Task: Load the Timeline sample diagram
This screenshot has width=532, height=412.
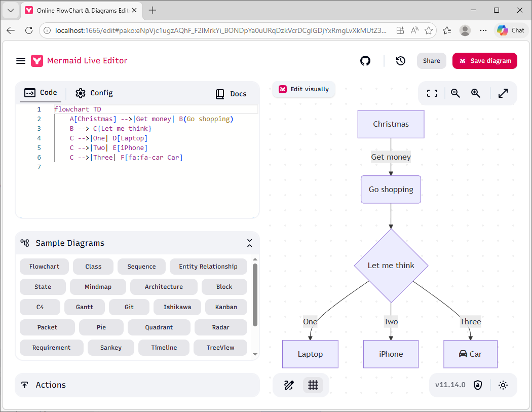Action: [x=164, y=348]
